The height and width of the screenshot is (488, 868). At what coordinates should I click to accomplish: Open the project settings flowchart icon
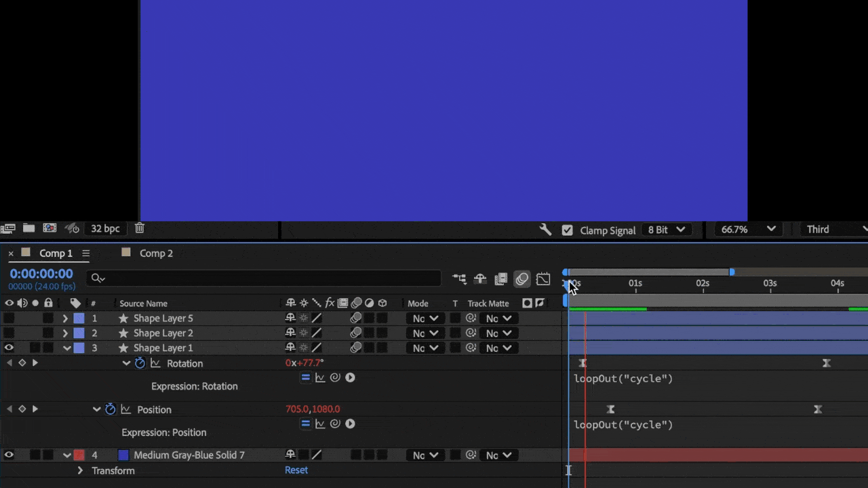point(71,228)
